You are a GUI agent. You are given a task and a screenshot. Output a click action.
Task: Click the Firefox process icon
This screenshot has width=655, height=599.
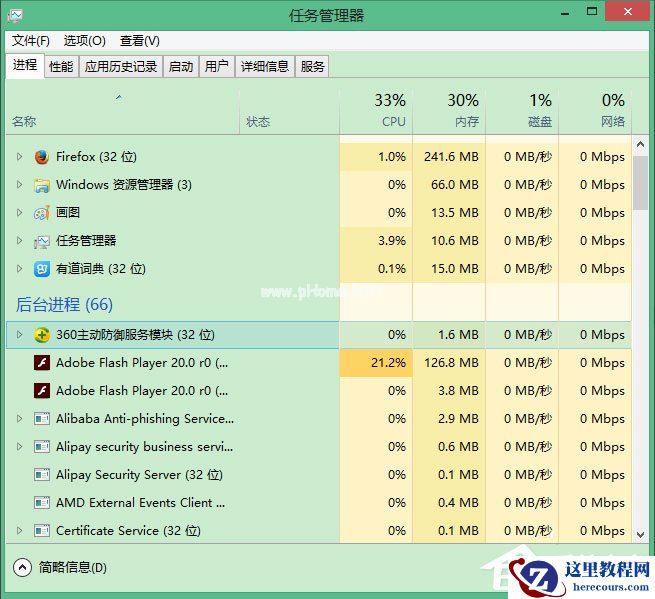pyautogui.click(x=42, y=157)
